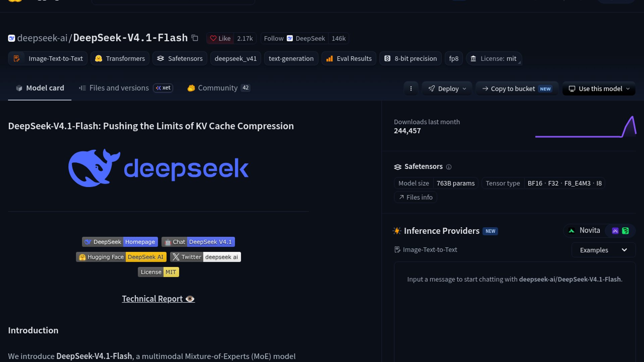Open the DeepSeek Homepage badge
Image resolution: width=644 pixels, height=362 pixels.
point(120,242)
